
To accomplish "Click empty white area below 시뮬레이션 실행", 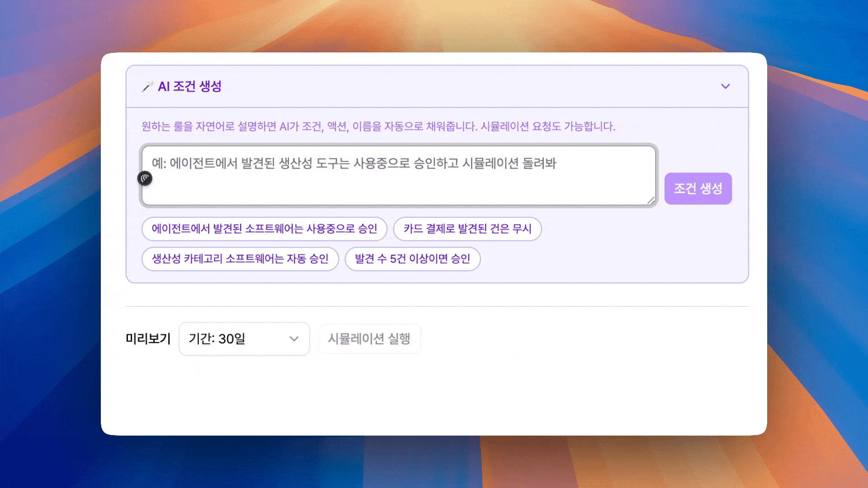I will 369,393.
